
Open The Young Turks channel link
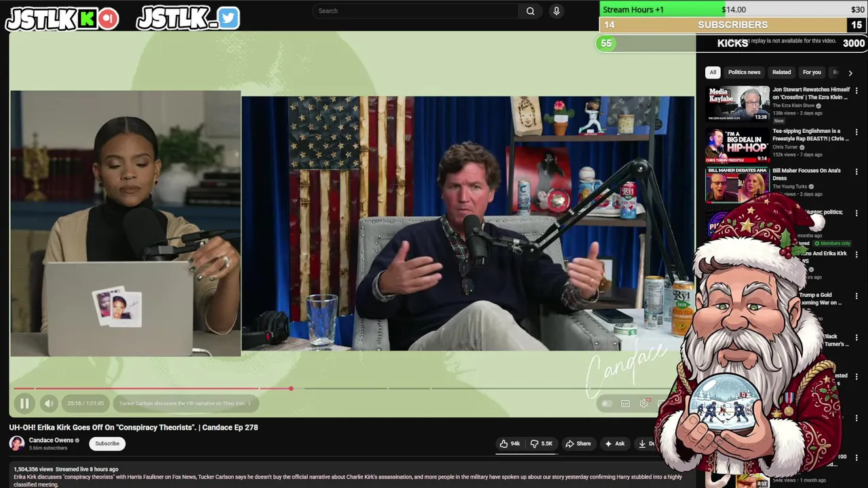[789, 187]
